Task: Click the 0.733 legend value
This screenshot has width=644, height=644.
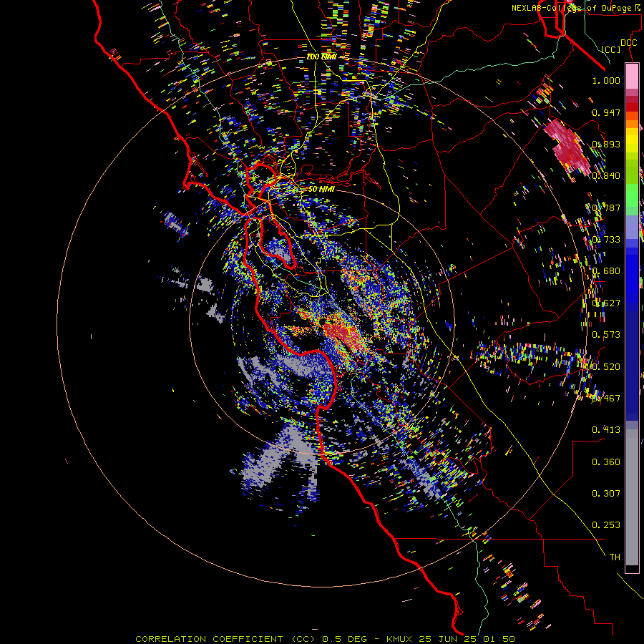Action: tap(606, 239)
